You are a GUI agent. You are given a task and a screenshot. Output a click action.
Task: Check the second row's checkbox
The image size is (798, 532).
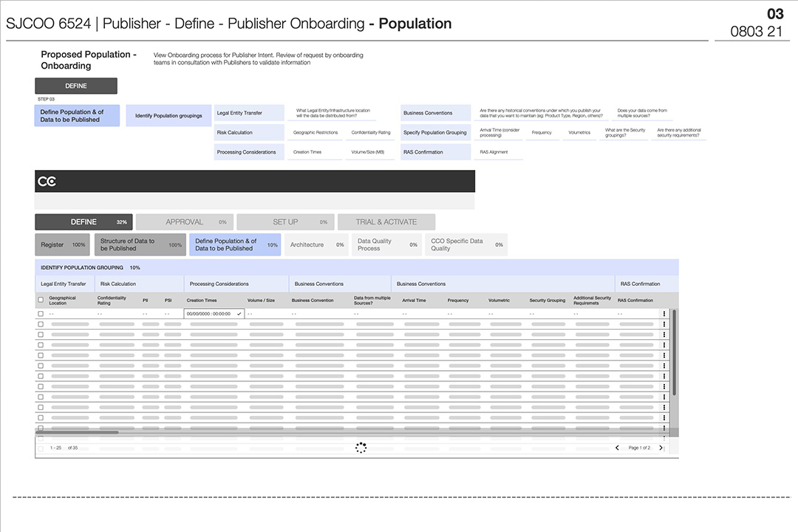click(x=41, y=324)
